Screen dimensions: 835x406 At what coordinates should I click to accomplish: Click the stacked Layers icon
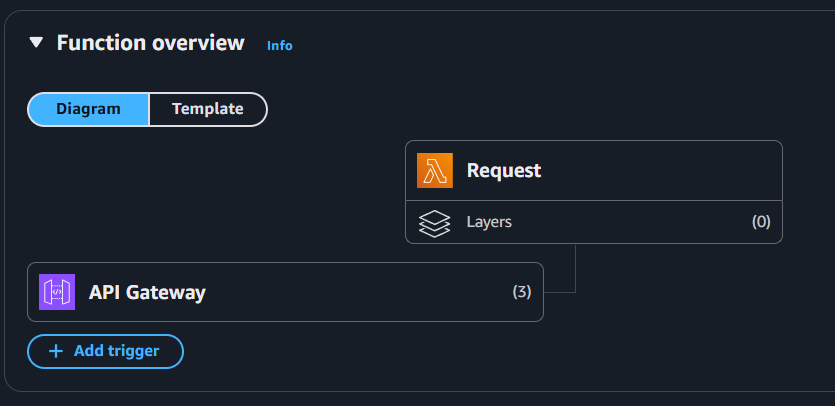coord(435,223)
